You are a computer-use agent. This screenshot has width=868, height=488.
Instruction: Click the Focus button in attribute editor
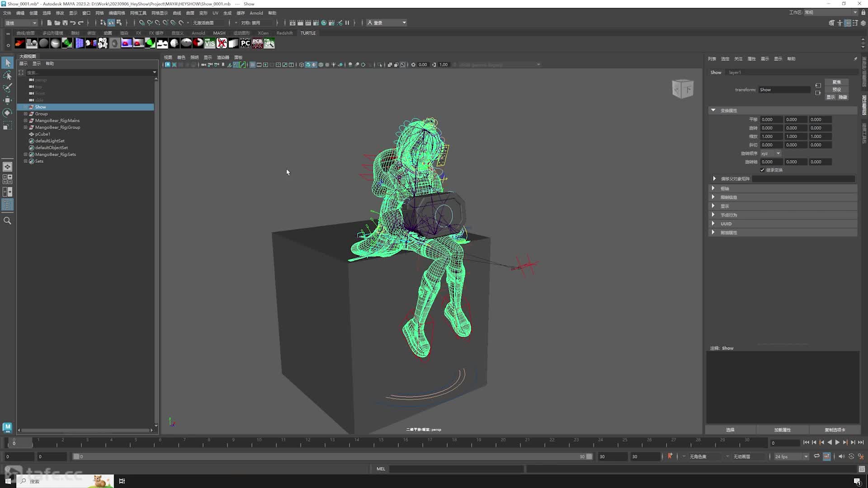coord(837,82)
